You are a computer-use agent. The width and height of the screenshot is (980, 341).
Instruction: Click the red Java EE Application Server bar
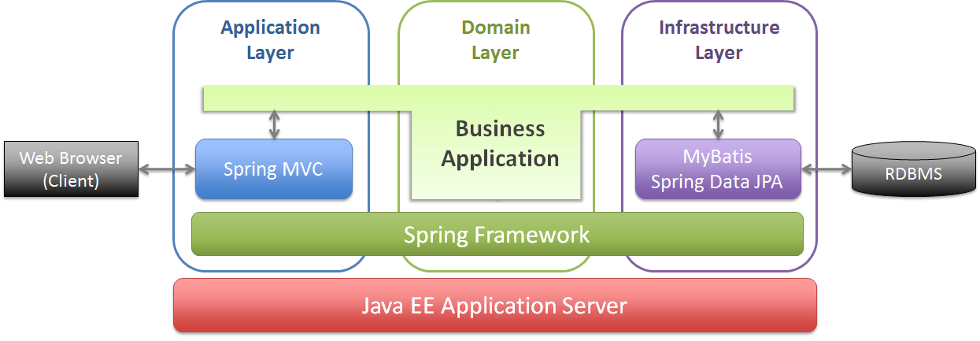pos(494,305)
